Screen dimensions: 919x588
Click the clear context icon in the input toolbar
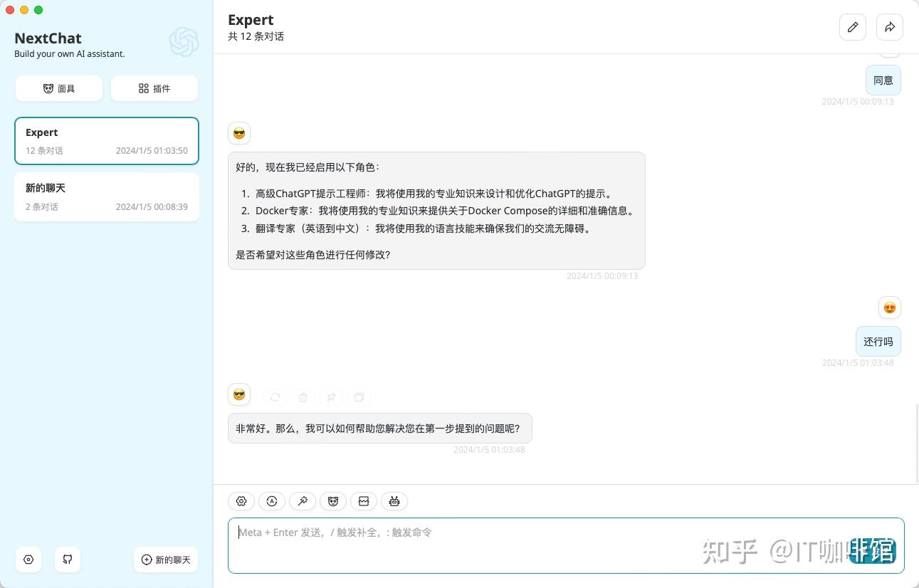(364, 501)
